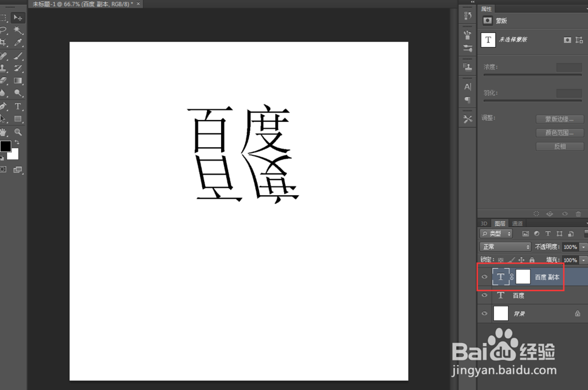This screenshot has width=588, height=390.
Task: Select the Blur tool
Action: pos(3,93)
